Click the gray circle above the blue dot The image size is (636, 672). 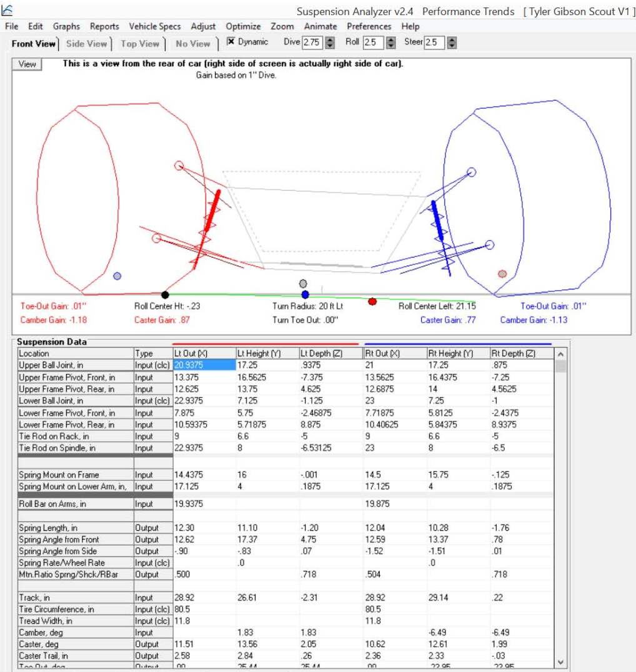point(303,283)
